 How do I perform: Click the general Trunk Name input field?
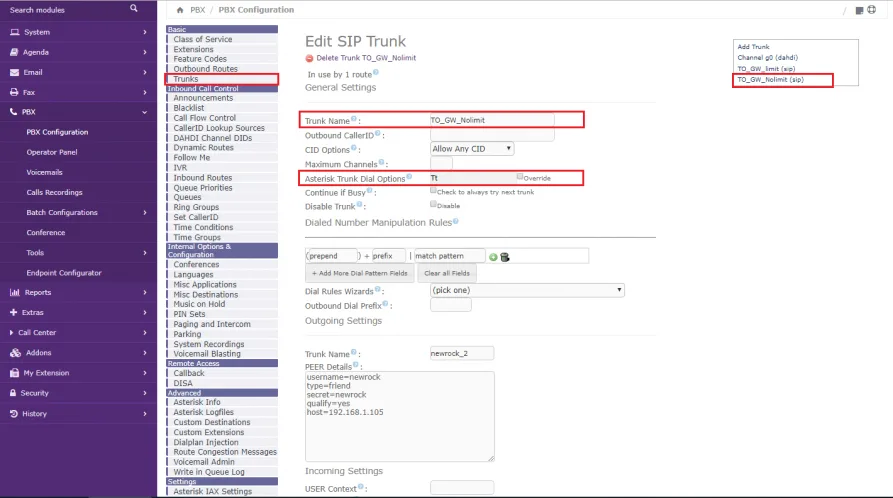[492, 120]
